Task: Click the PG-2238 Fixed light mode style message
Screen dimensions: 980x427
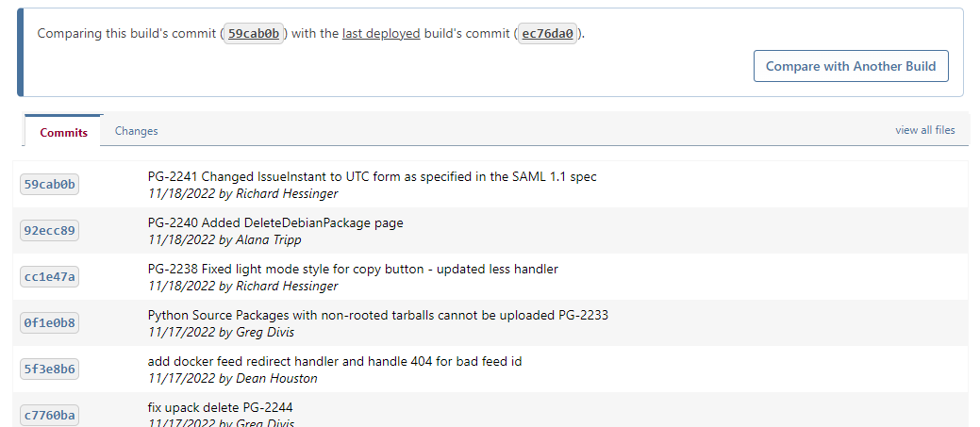Action: (353, 269)
